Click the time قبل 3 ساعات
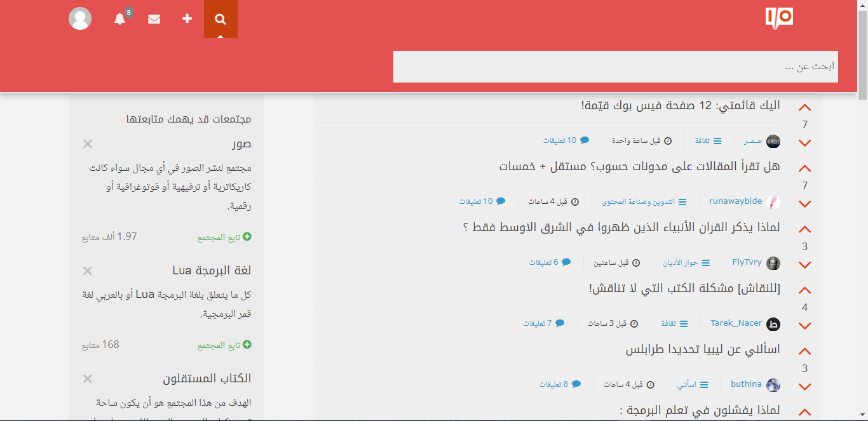Image resolution: width=868 pixels, height=421 pixels. pos(613,323)
